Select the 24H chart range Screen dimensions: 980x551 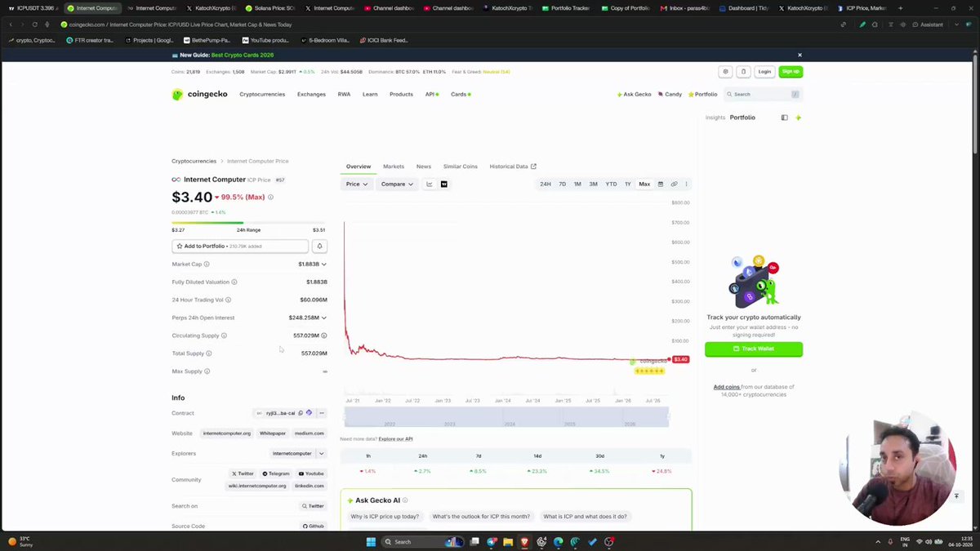point(545,184)
